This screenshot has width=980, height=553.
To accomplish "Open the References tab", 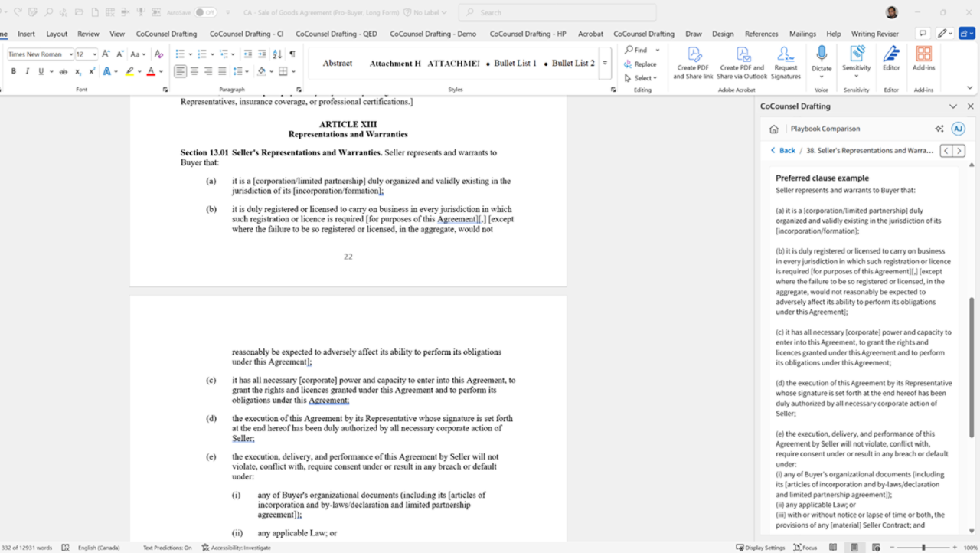I will 761,34.
